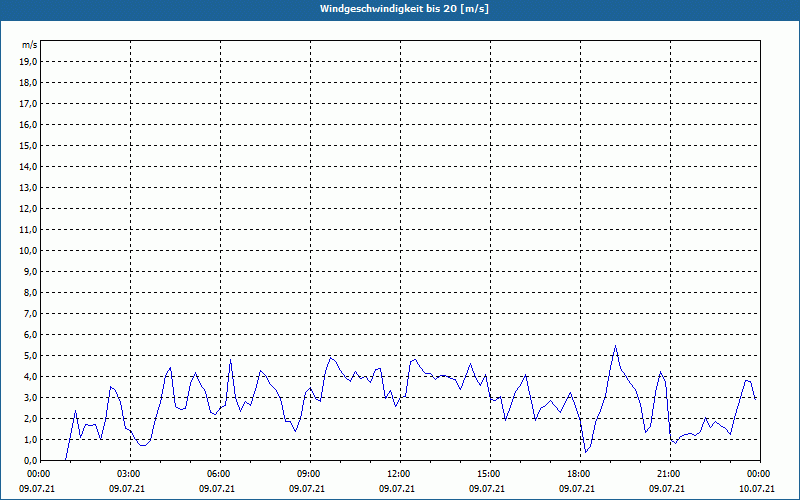Click the 9,0 y-axis label

tap(31, 271)
